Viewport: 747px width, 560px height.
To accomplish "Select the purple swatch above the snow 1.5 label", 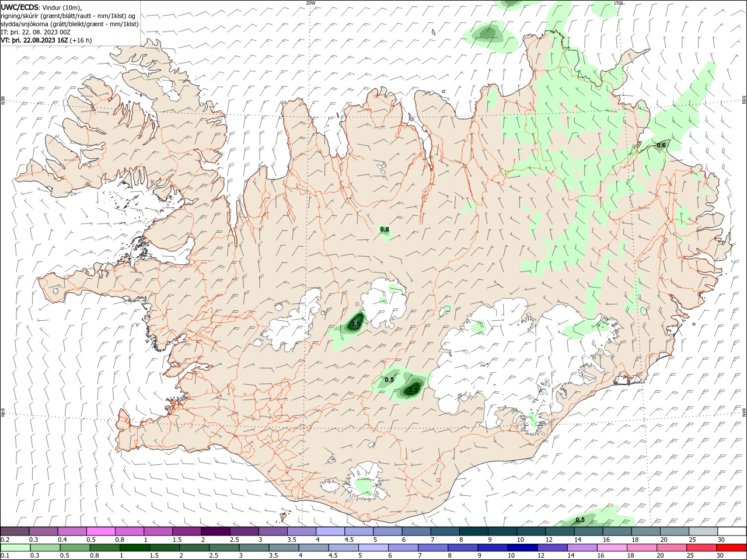I will [x=186, y=531].
